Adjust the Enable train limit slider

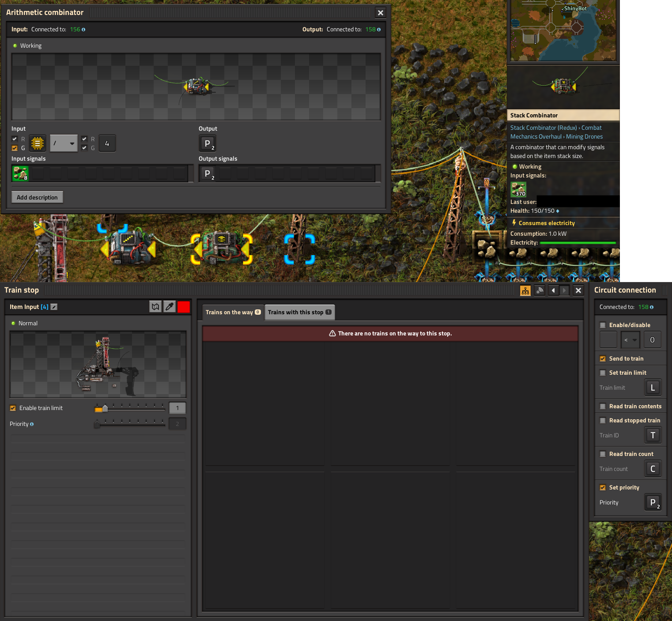(x=130, y=408)
